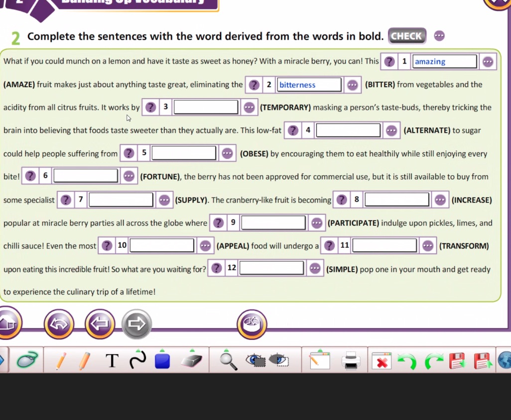Select the mouse pointer tool
Image resolution: width=511 pixels, height=420 pixels.
(27, 360)
